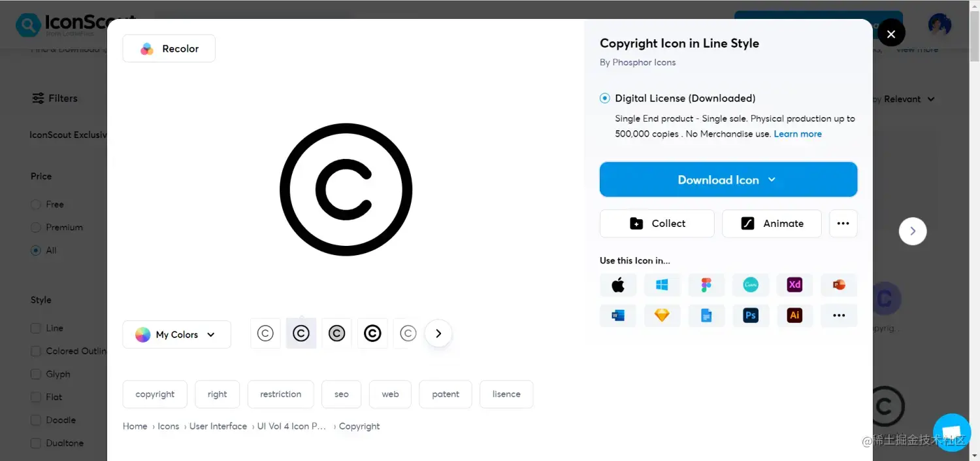This screenshot has height=461, width=980.
Task: Enable the Line style checkbox
Action: (36, 328)
